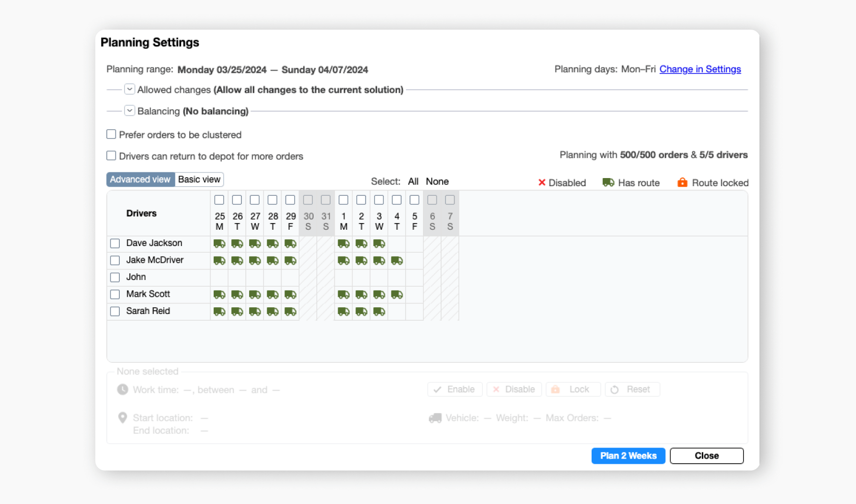Image resolution: width=856 pixels, height=504 pixels.
Task: Click John's empty cell on Monday 25
Action: pyautogui.click(x=219, y=278)
